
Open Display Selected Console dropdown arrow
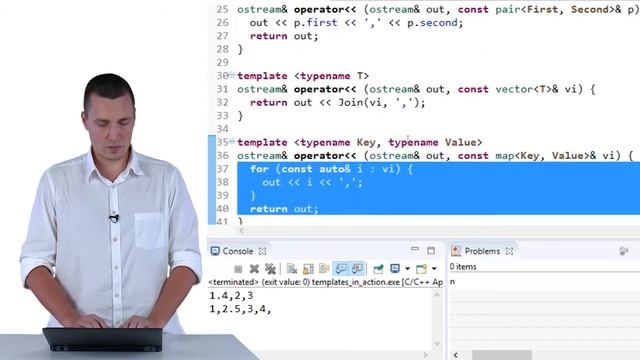(x=407, y=269)
